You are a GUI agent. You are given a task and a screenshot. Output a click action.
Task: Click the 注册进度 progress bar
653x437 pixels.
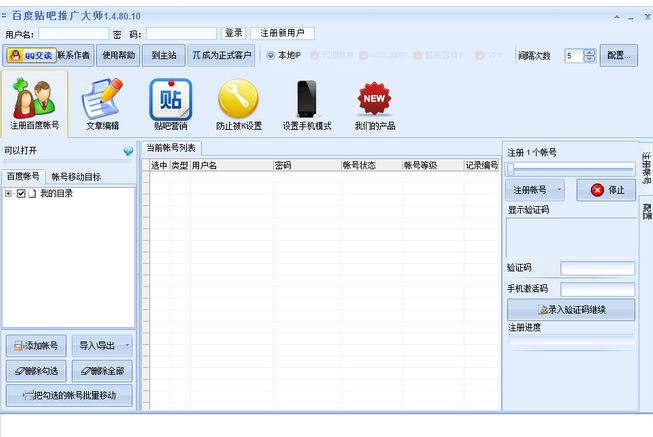click(x=571, y=340)
